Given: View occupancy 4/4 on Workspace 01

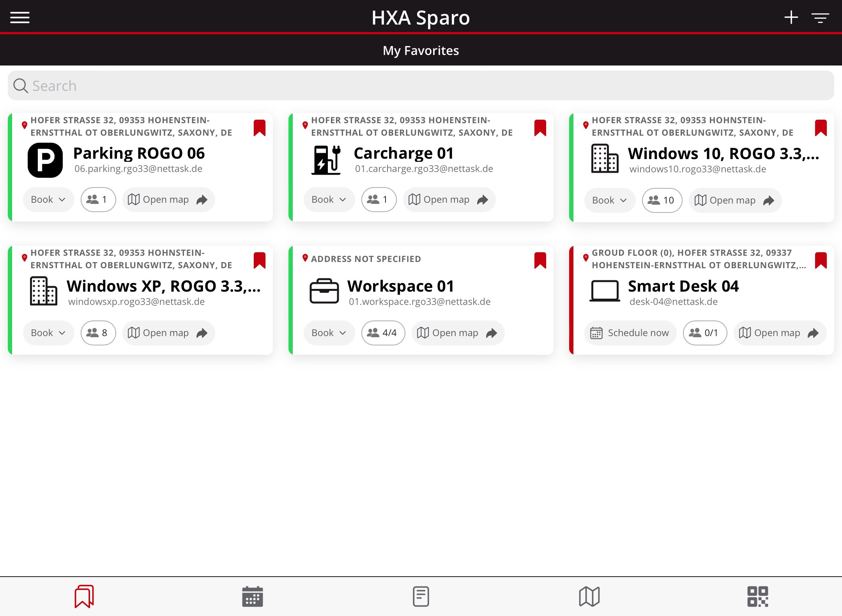Looking at the screenshot, I should pyautogui.click(x=383, y=333).
